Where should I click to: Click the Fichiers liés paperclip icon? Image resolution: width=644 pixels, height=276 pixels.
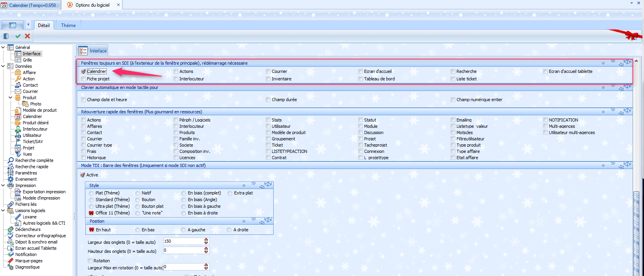click(11, 204)
